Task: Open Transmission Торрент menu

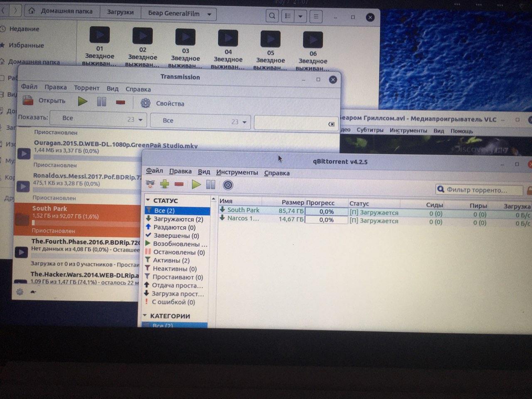Action: coord(86,88)
